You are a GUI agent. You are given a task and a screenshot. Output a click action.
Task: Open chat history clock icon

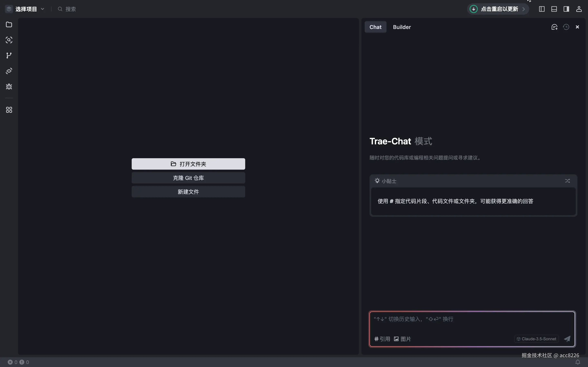pyautogui.click(x=566, y=27)
